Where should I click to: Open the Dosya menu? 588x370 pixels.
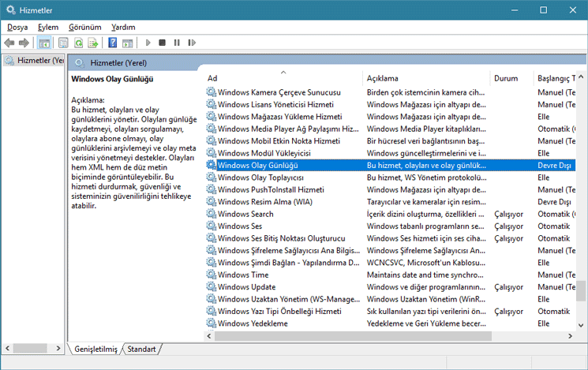(x=17, y=28)
